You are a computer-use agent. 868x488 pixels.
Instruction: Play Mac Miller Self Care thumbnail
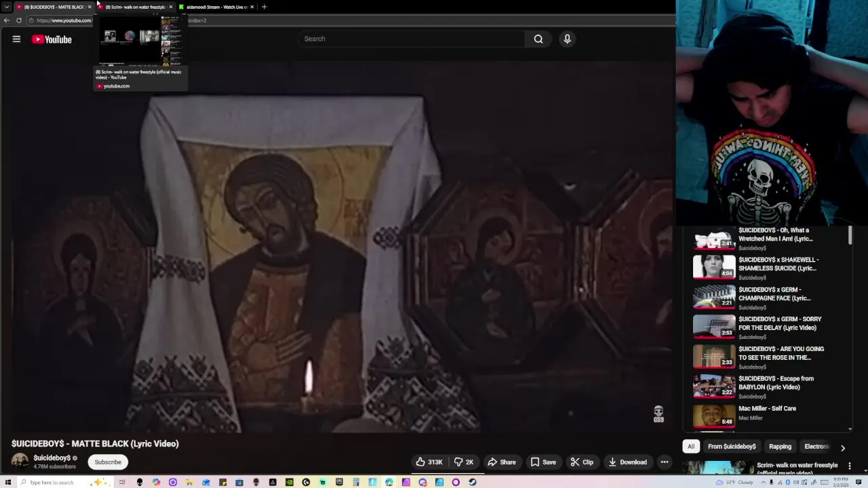[714, 415]
